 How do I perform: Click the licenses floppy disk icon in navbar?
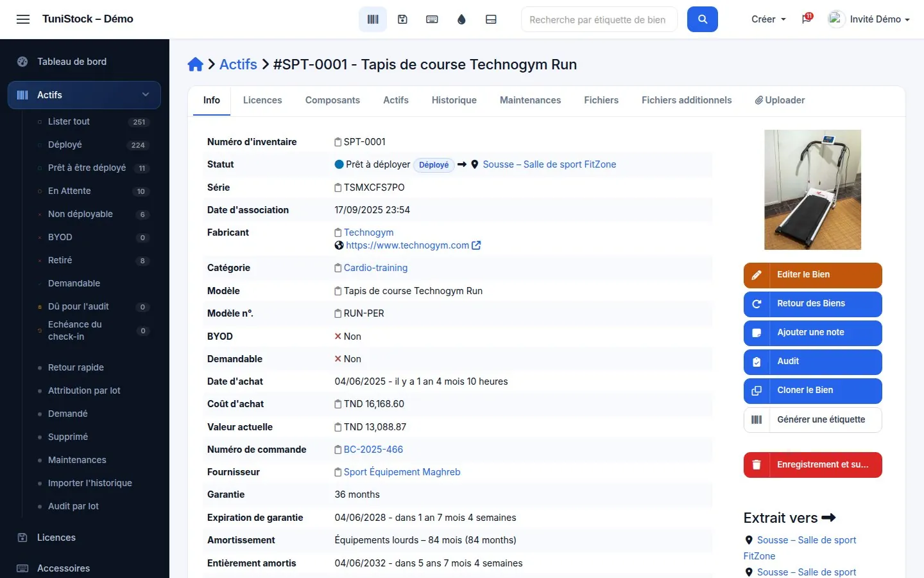tap(402, 19)
